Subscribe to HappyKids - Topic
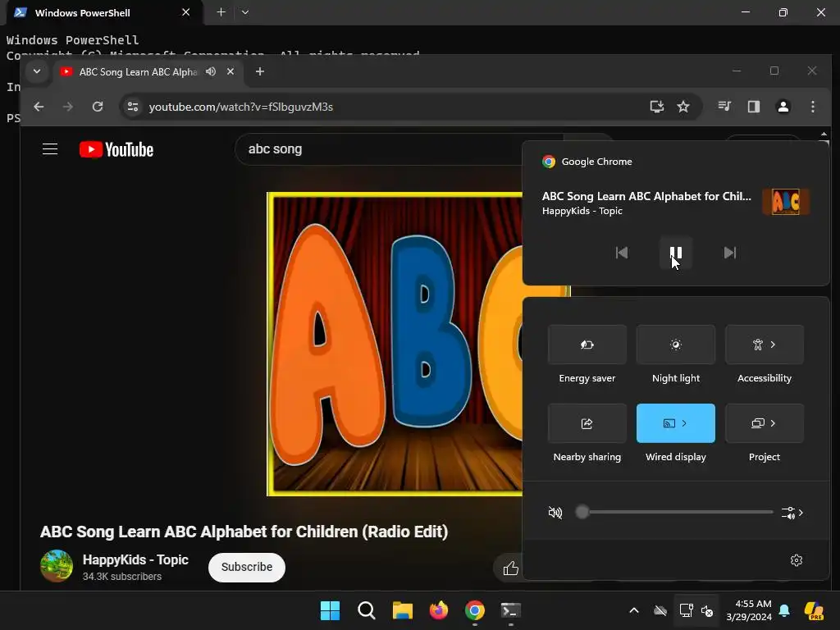 (x=246, y=567)
